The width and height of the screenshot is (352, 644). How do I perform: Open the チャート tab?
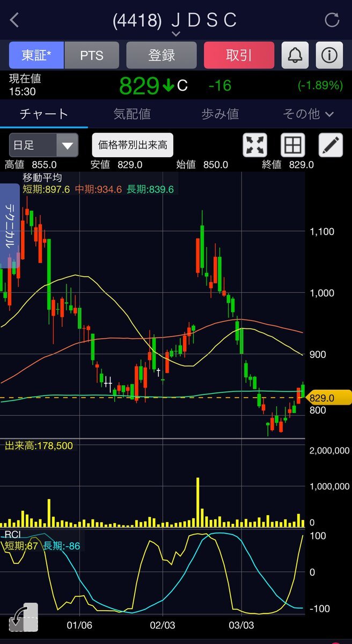44,114
